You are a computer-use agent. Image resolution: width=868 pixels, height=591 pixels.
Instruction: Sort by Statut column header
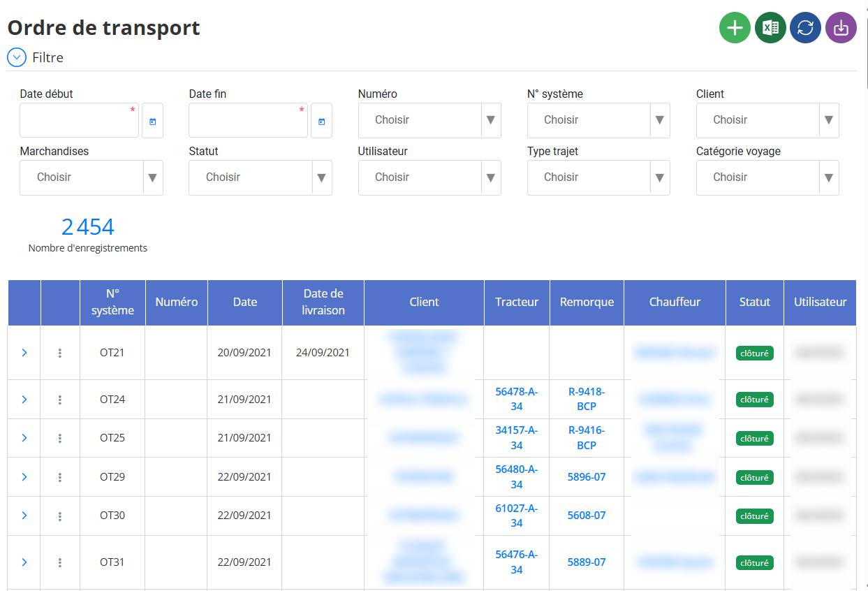755,302
